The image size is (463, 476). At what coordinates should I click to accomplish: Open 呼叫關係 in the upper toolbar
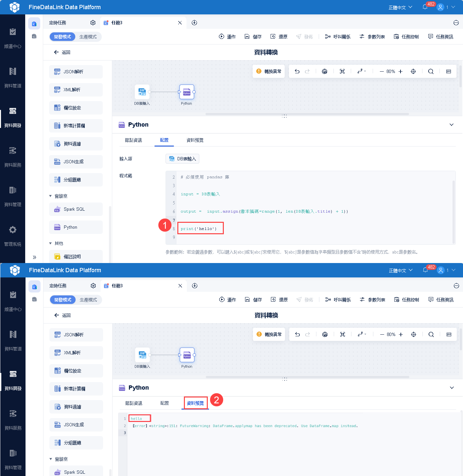tap(338, 37)
